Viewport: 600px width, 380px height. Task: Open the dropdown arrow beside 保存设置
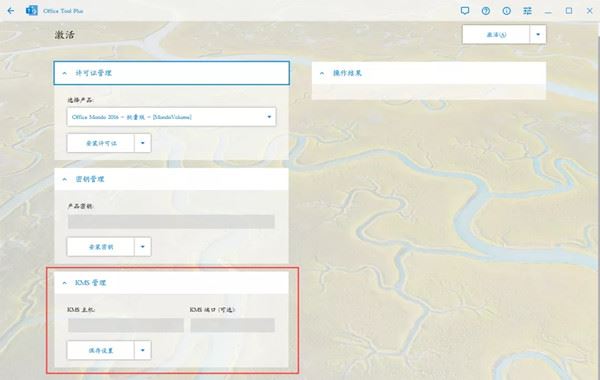pos(143,350)
